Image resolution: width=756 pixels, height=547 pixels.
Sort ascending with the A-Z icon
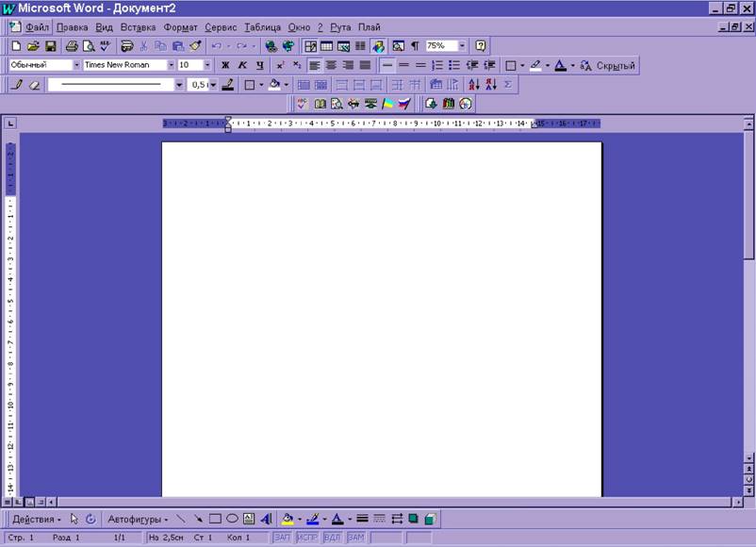(474, 85)
